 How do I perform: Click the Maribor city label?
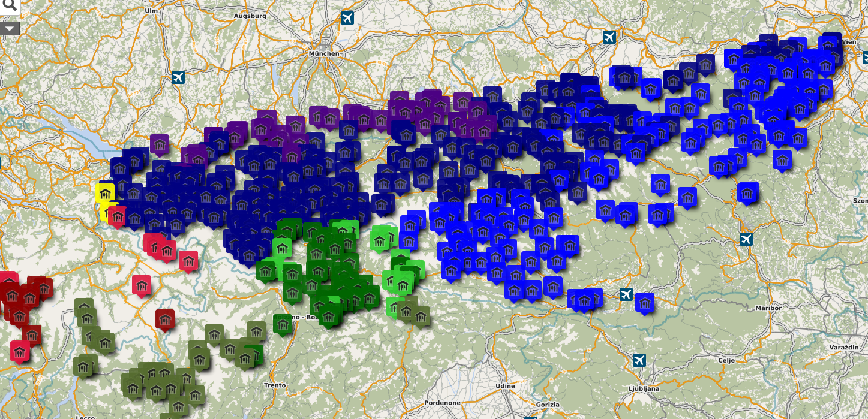click(x=768, y=308)
